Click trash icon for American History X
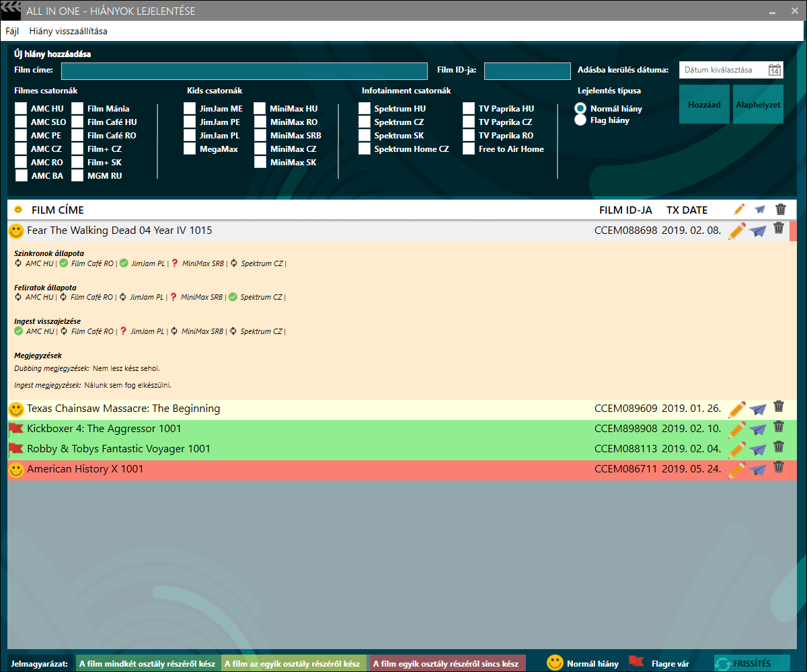Viewport: 807px width, 672px height. click(x=779, y=467)
